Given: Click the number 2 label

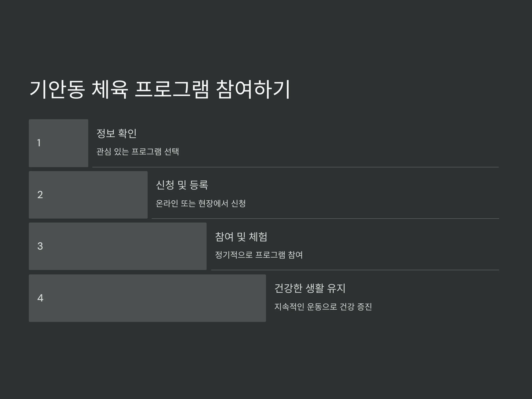Looking at the screenshot, I should (40, 195).
